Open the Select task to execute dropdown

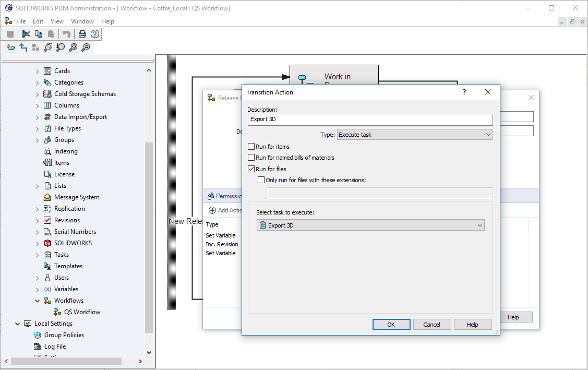click(x=370, y=225)
